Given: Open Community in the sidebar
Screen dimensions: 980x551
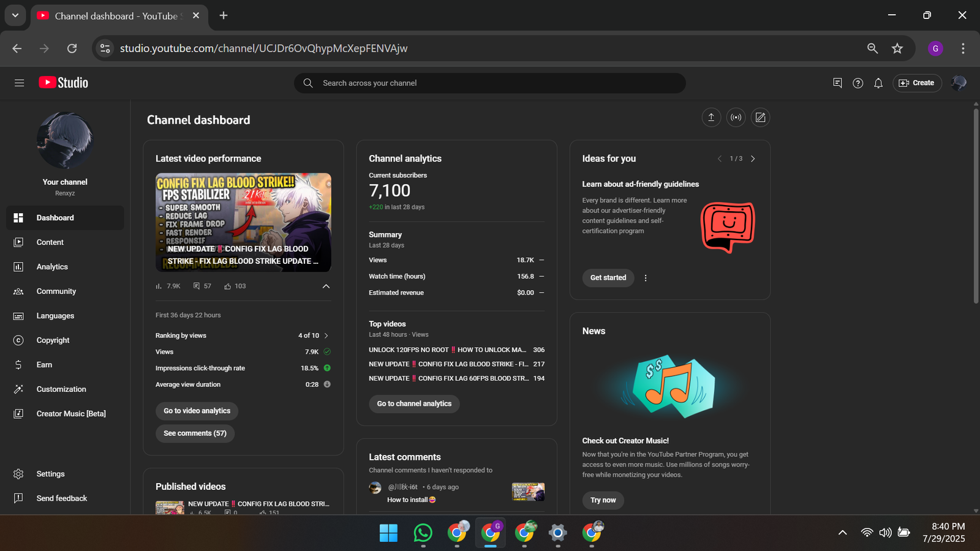Looking at the screenshot, I should [65, 291].
